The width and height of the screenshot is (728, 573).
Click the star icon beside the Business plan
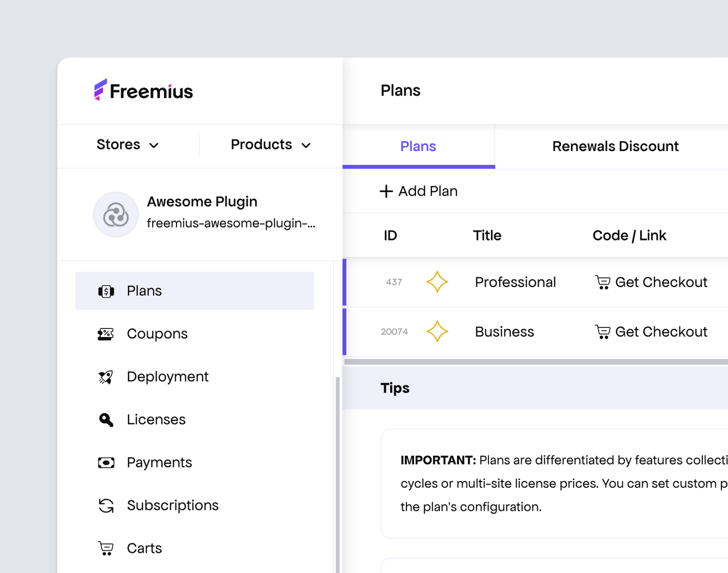click(x=437, y=331)
